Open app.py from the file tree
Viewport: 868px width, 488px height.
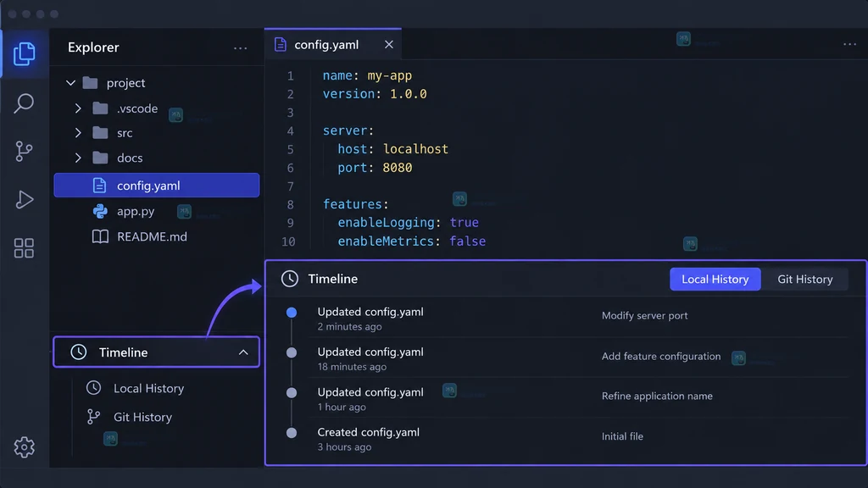click(x=136, y=211)
